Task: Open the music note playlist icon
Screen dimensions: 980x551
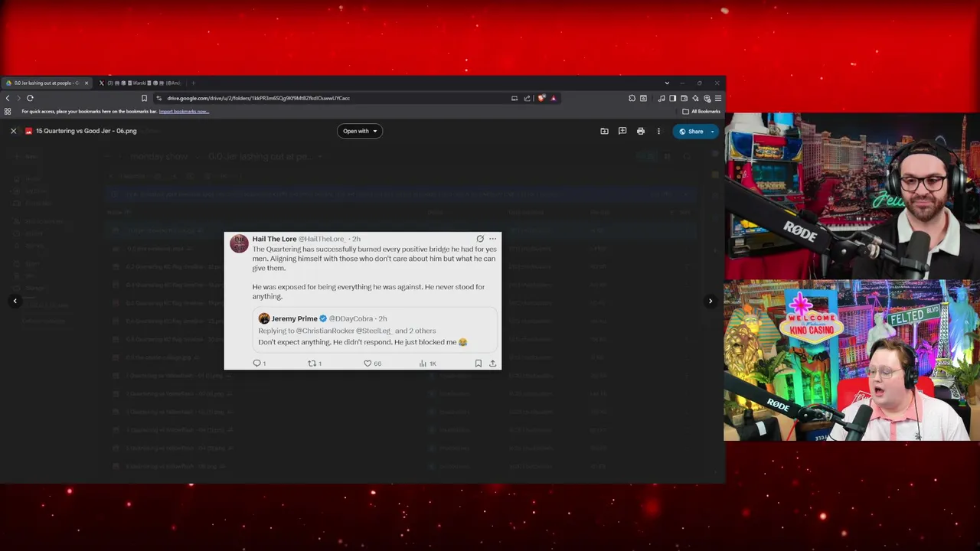Action: click(661, 98)
